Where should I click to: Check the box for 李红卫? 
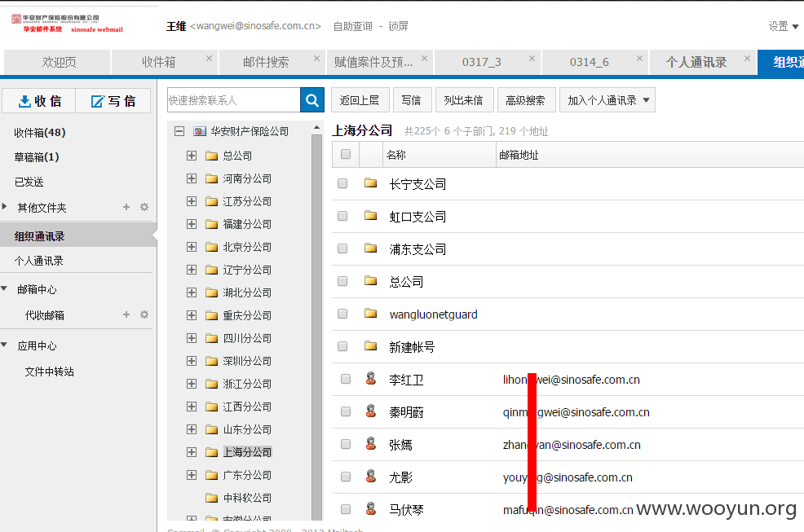(x=346, y=379)
